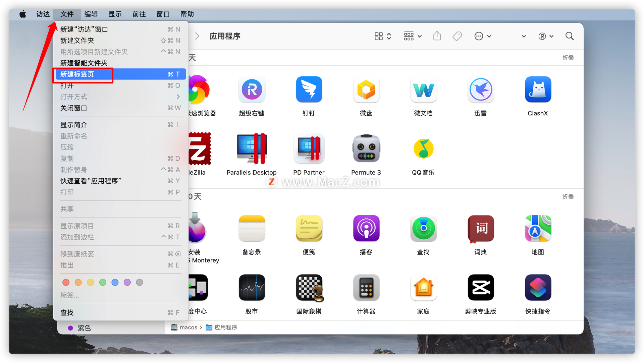Open the Apple menu
644x363 pixels.
[22, 14]
